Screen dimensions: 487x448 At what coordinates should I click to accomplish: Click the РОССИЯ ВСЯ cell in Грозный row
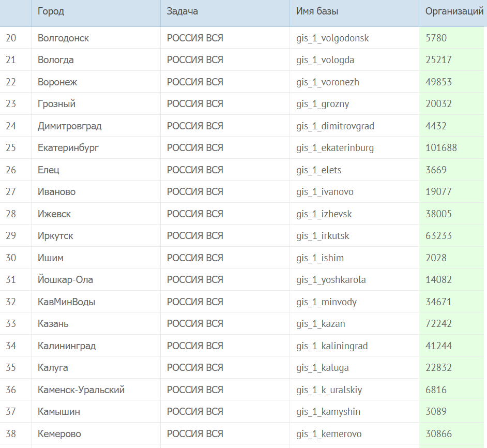[195, 104]
